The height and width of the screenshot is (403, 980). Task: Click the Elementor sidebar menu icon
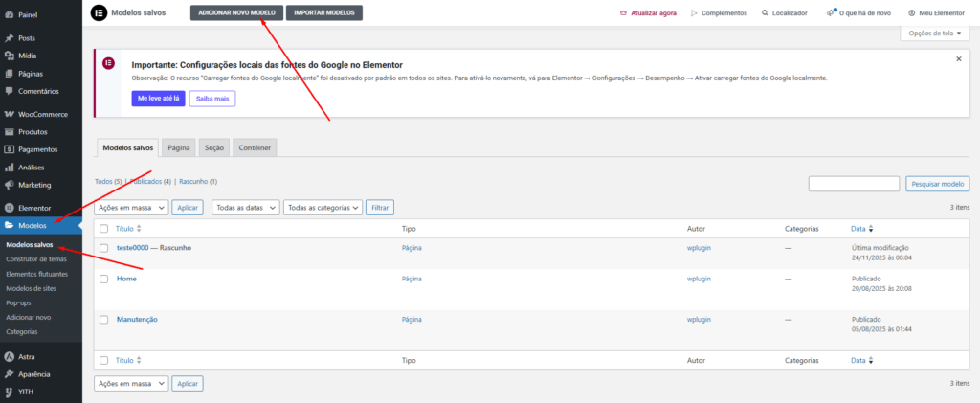(9, 208)
